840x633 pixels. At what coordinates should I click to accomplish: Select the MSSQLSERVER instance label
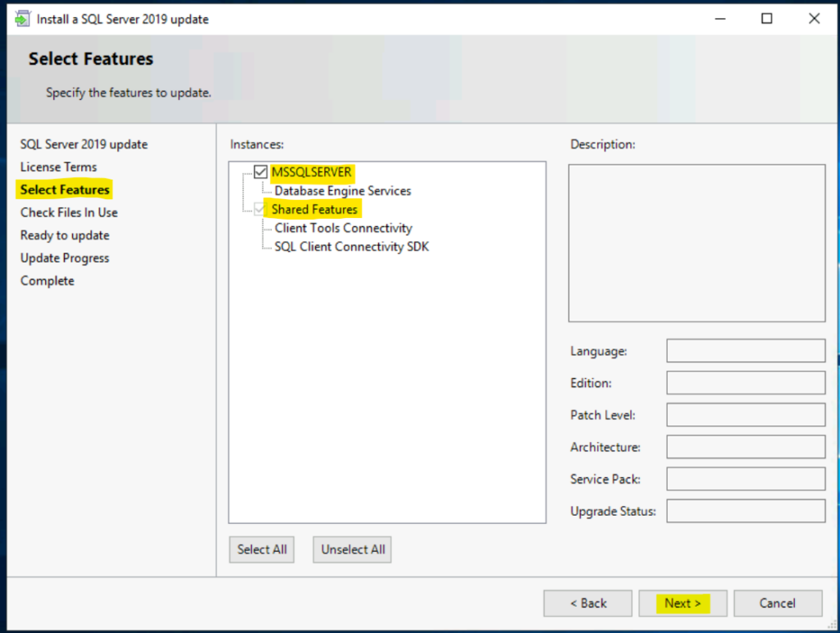pyautogui.click(x=311, y=172)
